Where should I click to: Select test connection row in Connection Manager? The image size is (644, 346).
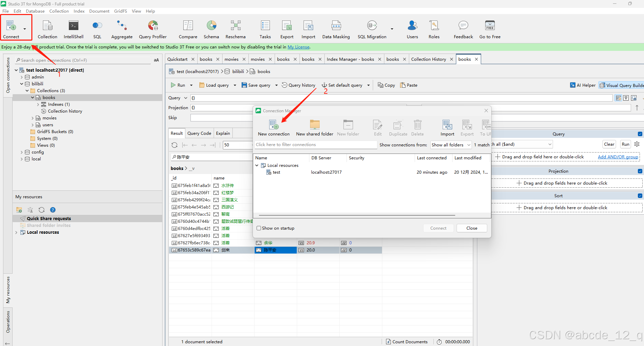(x=372, y=172)
